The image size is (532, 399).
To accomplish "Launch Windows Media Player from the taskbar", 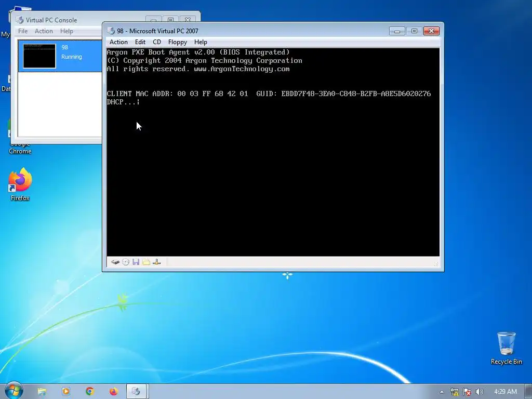I will [66, 392].
